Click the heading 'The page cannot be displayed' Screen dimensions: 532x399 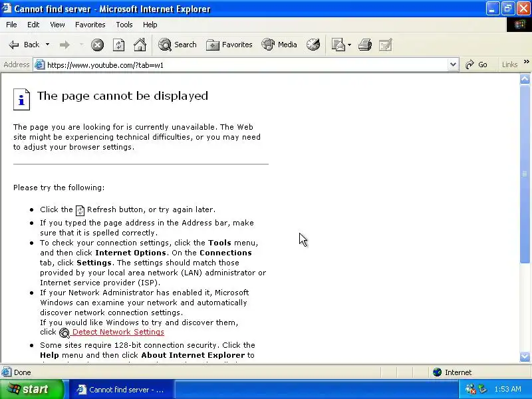(122, 96)
